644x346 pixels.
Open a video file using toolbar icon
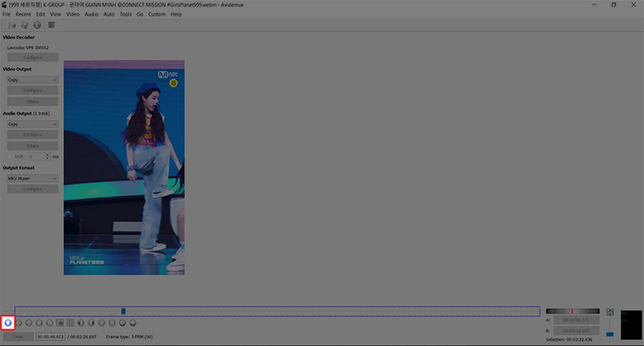coord(12,25)
